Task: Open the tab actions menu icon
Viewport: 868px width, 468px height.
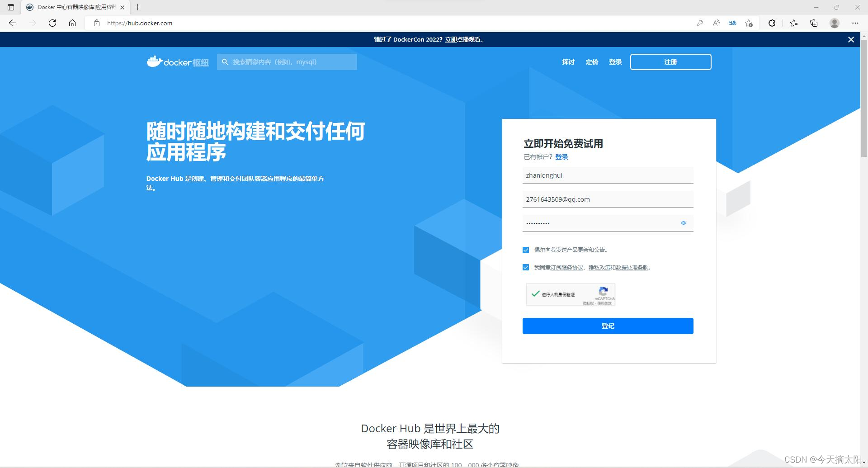Action: [11, 7]
